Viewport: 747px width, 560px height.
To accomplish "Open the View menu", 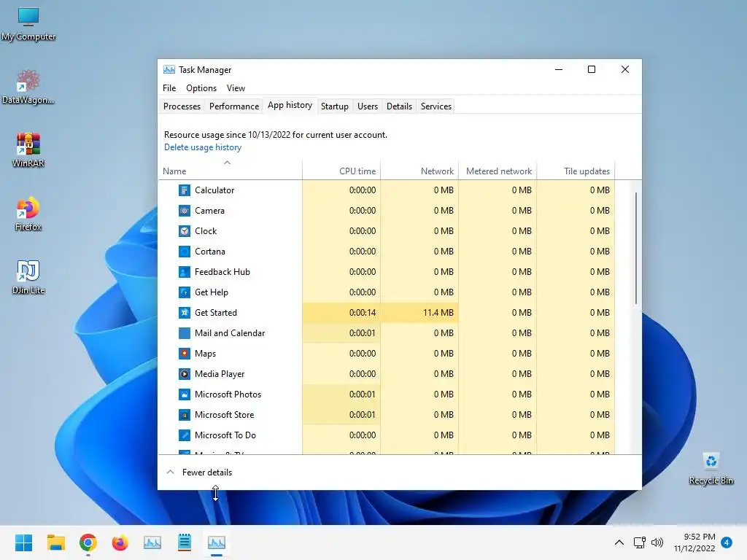I will (236, 88).
